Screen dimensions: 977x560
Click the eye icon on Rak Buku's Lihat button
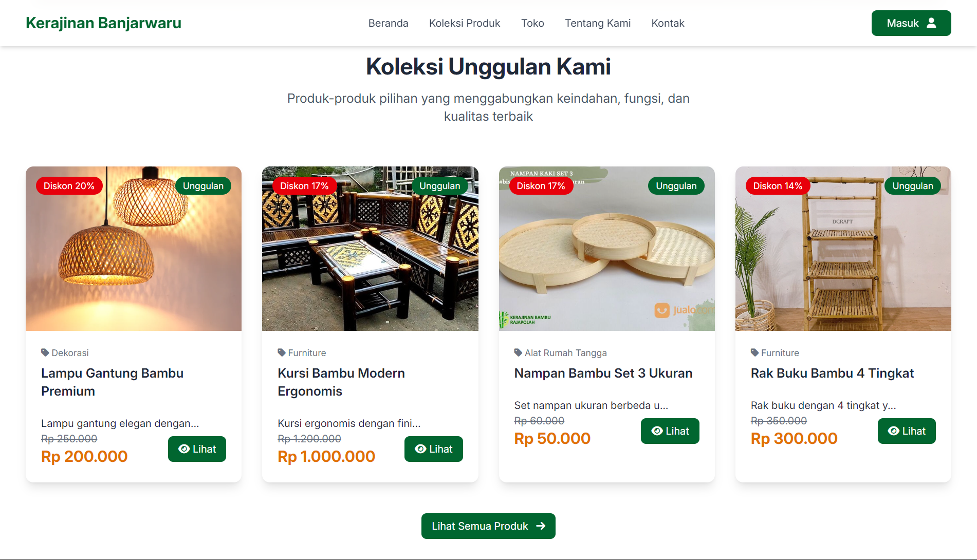coord(894,431)
